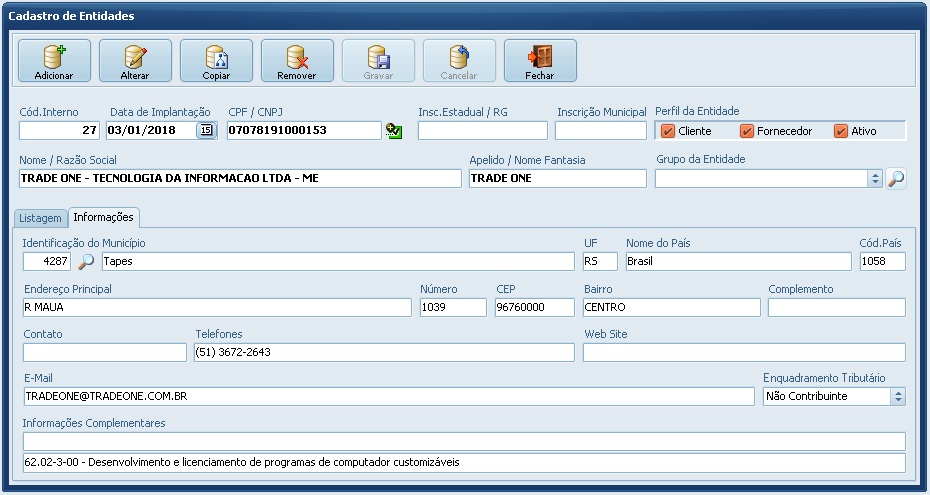
Task: Click the Apelido / Nome Fantasia field
Action: pyautogui.click(x=558, y=178)
